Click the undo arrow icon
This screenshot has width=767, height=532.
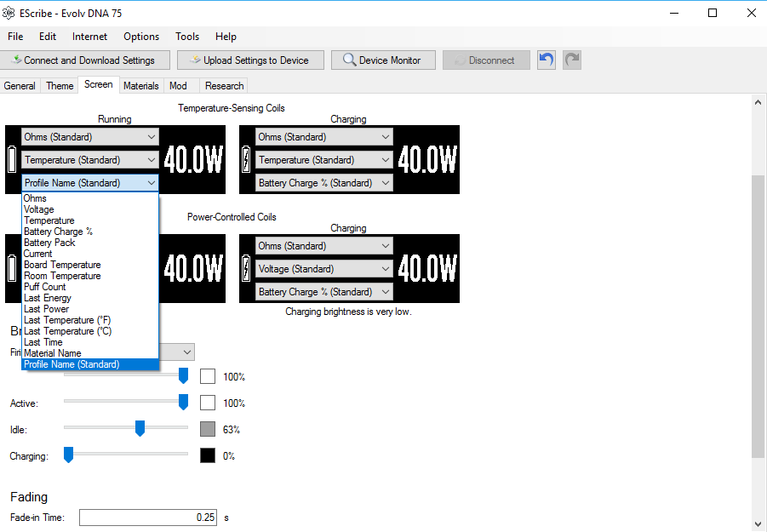(x=547, y=60)
